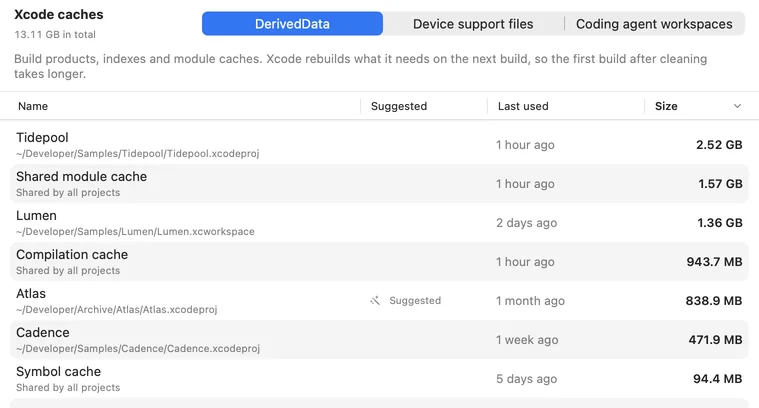
Task: Click the "1 month ago" last used cell
Action: click(530, 301)
